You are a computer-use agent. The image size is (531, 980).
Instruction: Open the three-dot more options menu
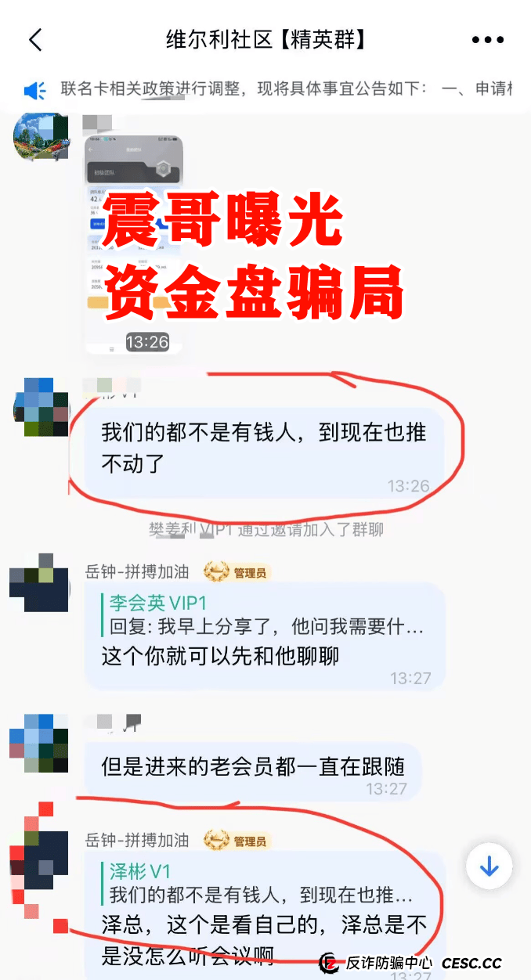pos(488,40)
